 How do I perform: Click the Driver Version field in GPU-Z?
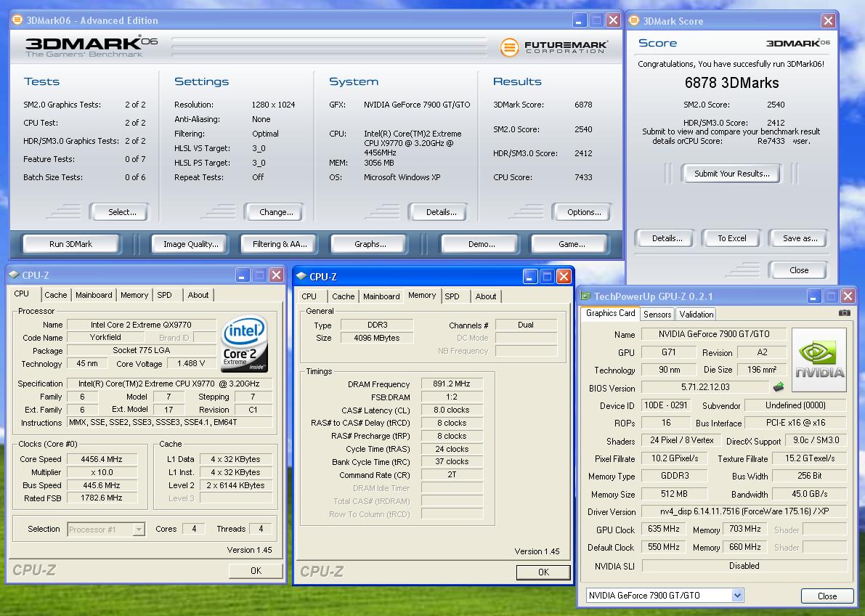tap(744, 511)
